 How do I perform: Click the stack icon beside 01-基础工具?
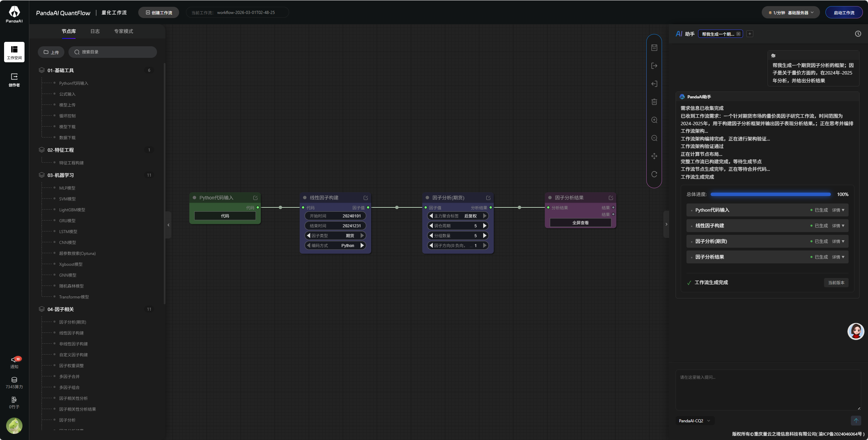pos(42,70)
